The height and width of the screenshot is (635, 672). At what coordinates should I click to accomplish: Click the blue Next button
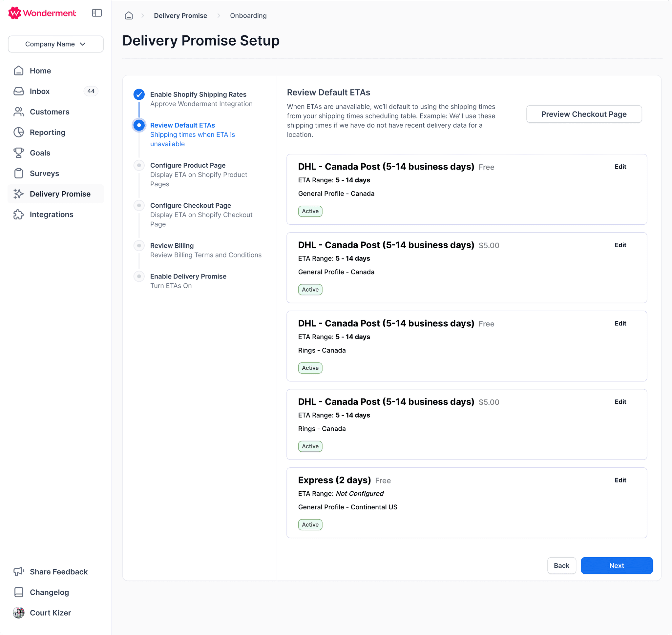[x=617, y=565]
